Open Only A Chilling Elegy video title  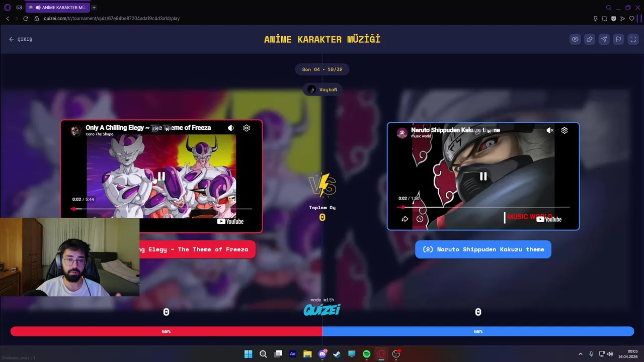148,128
